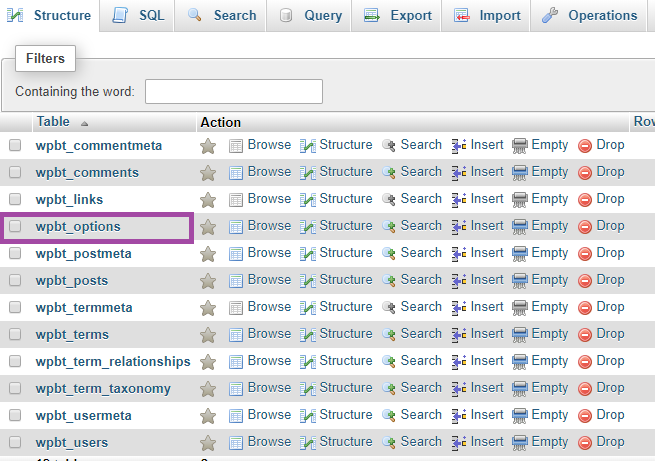Click favorite star for wpbt_users table
The height and width of the screenshot is (461, 655).
pyautogui.click(x=208, y=443)
